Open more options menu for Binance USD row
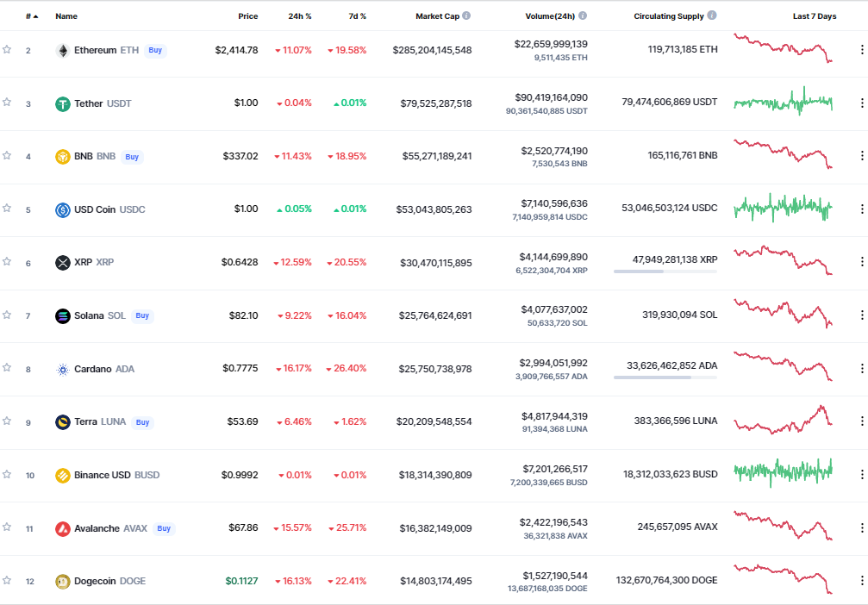Viewport: 868px width, 605px height. (862, 474)
